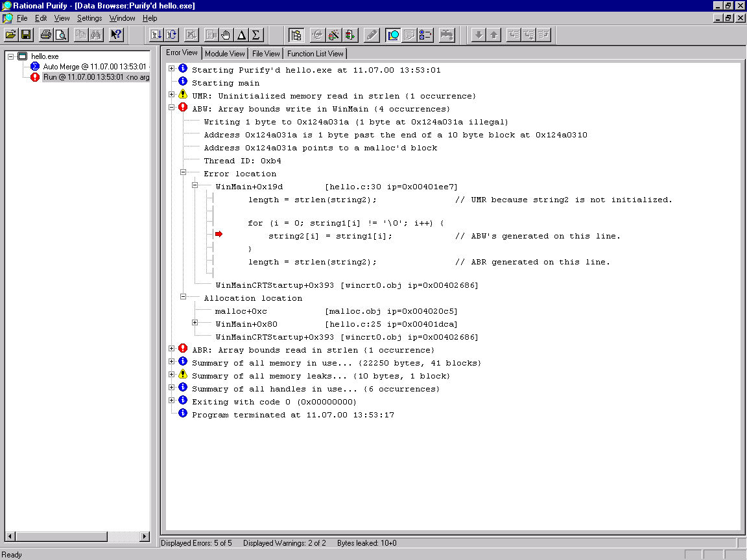Click the Save floppy disk icon
This screenshot has height=560, width=747.
click(x=26, y=35)
